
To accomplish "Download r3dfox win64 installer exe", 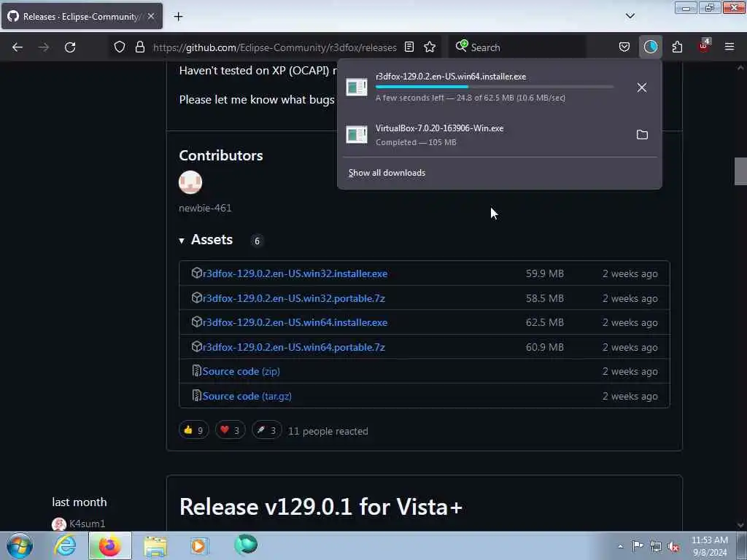I will [295, 323].
